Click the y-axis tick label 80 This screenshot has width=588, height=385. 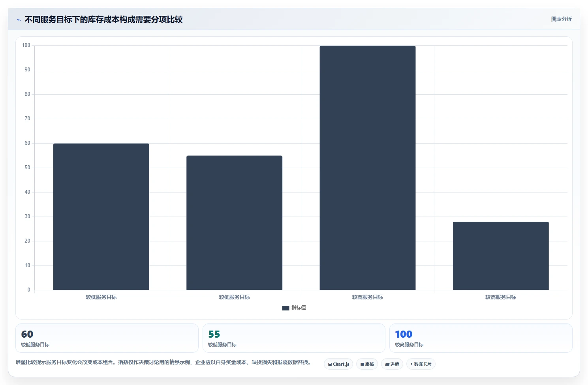coord(27,94)
